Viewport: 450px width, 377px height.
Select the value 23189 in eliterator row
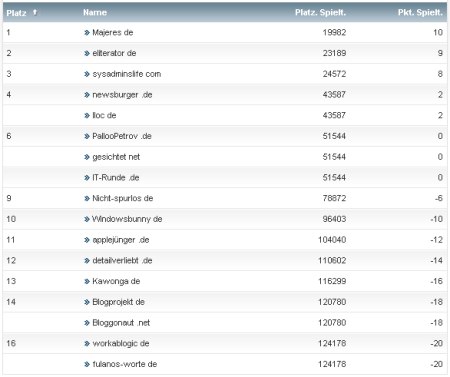point(334,53)
